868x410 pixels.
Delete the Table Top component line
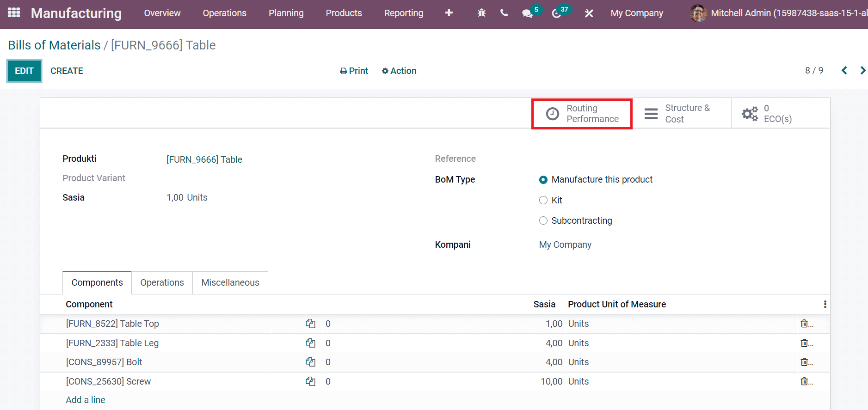tap(805, 324)
